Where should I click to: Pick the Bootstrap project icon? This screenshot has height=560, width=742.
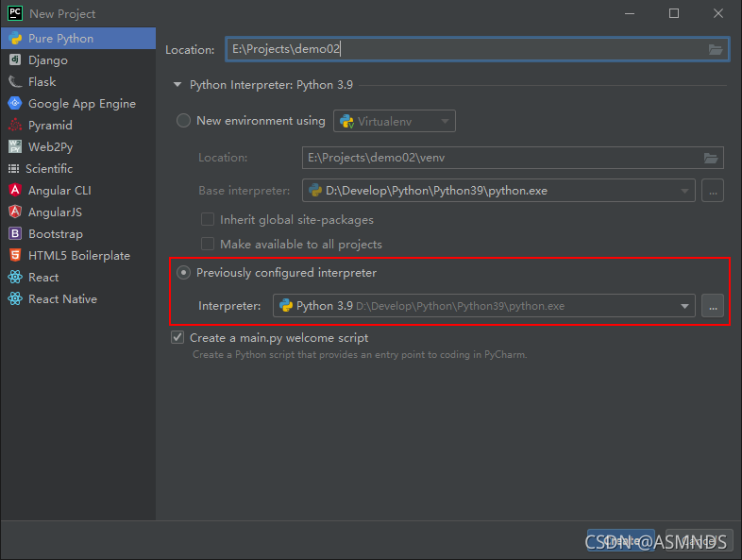[15, 233]
